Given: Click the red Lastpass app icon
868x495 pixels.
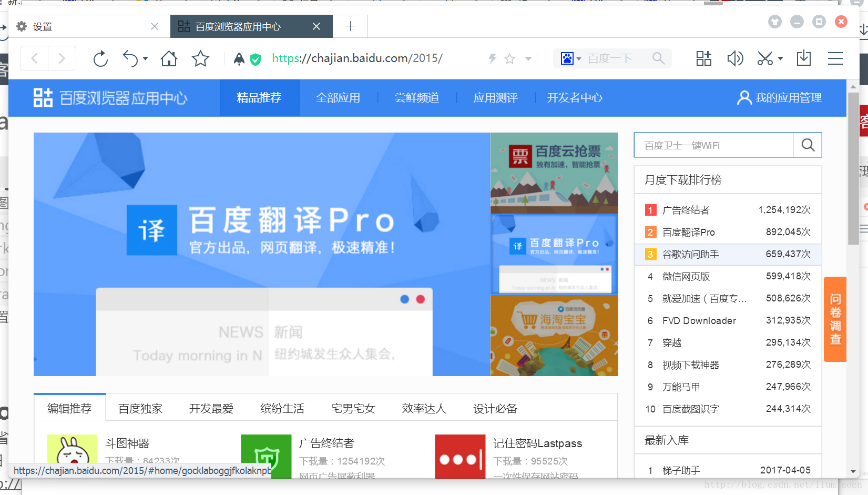Looking at the screenshot, I should coord(460,456).
